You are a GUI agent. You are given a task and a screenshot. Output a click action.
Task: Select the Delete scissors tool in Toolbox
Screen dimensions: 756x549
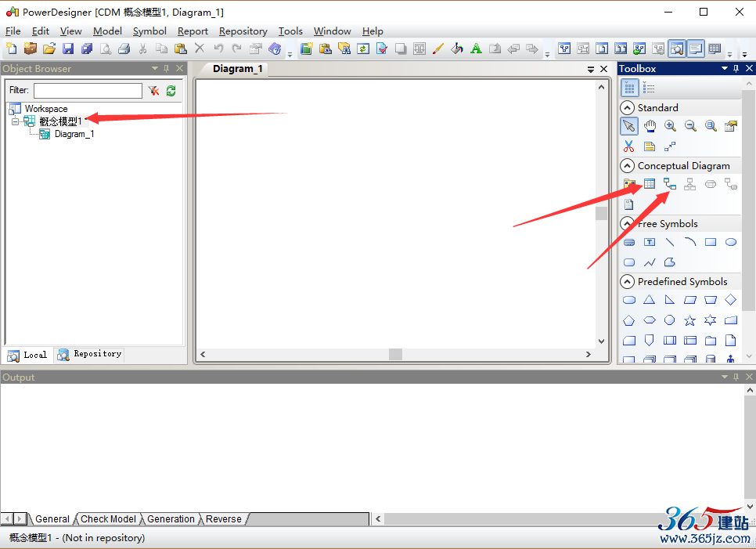629,146
